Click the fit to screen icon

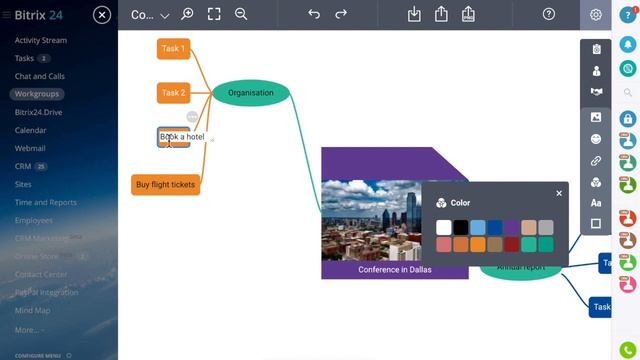[214, 14]
